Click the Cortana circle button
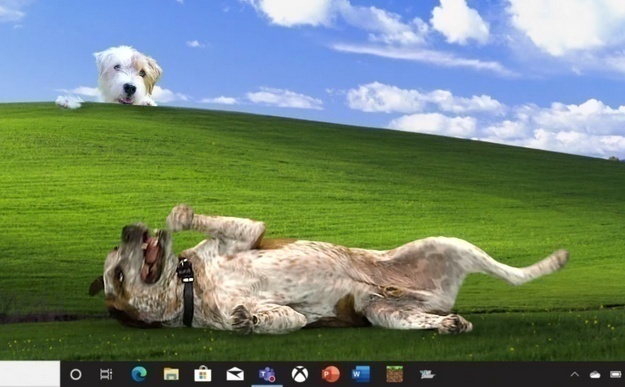Screen dimensions: 625x387 click(x=76, y=374)
